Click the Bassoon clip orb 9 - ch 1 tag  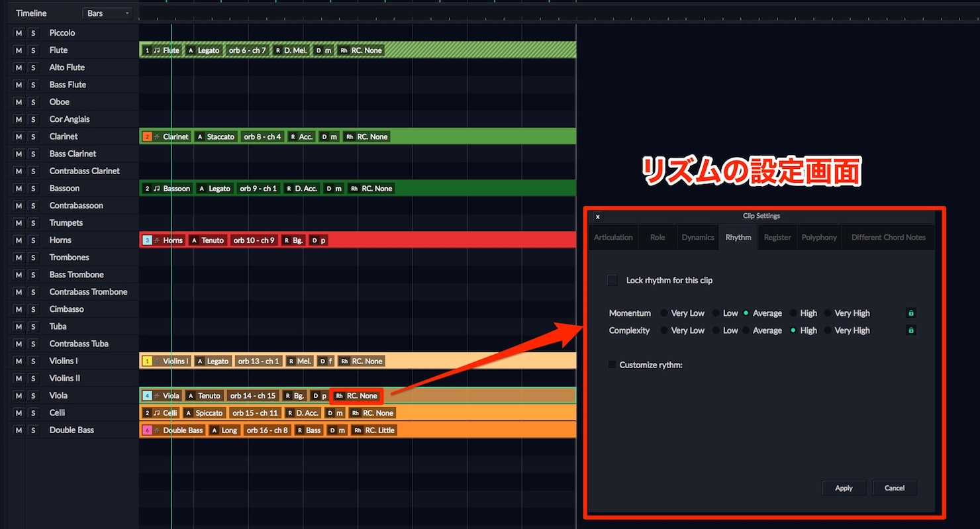[x=258, y=189]
